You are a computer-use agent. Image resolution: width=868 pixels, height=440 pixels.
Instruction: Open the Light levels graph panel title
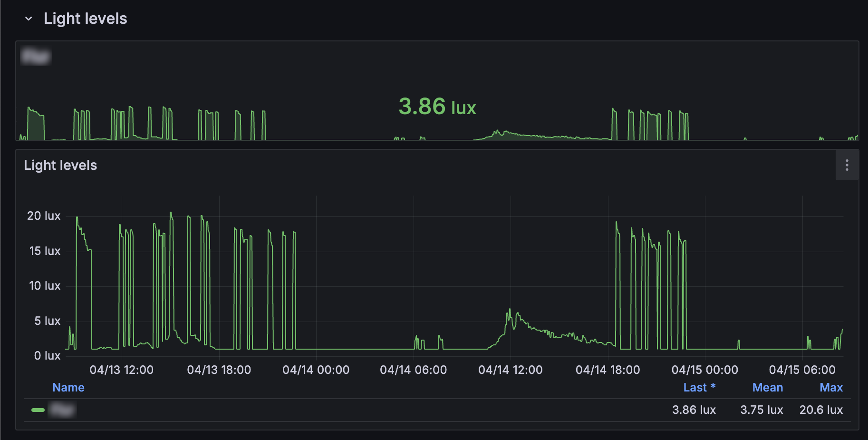(60, 166)
